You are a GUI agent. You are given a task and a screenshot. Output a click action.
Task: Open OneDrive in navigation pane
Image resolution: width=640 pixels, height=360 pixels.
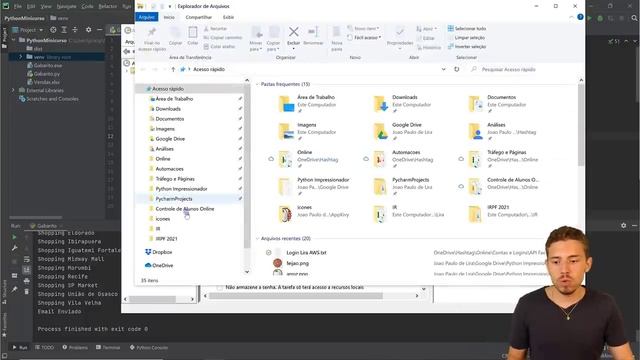coord(159,265)
